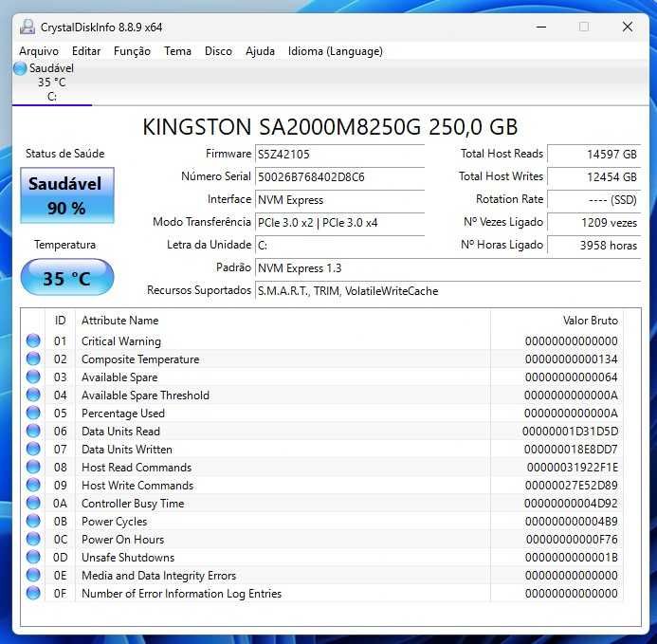Click raw value 0000000000134

[x=572, y=359]
